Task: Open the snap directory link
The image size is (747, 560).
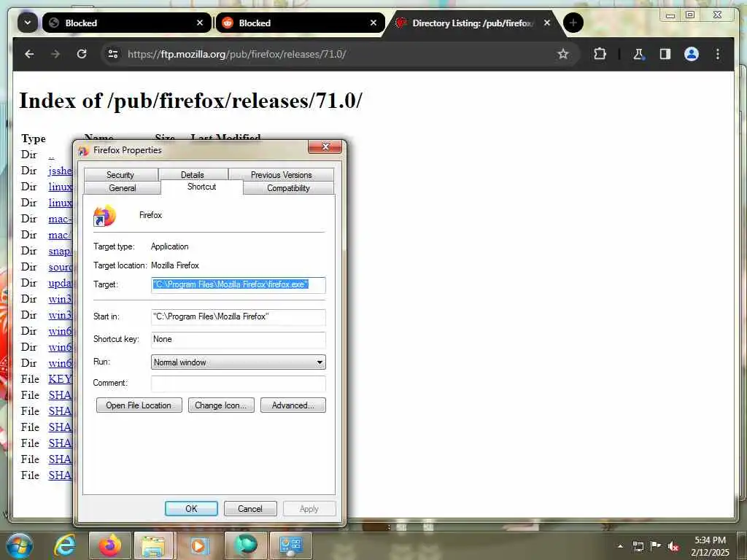Action: 60,251
